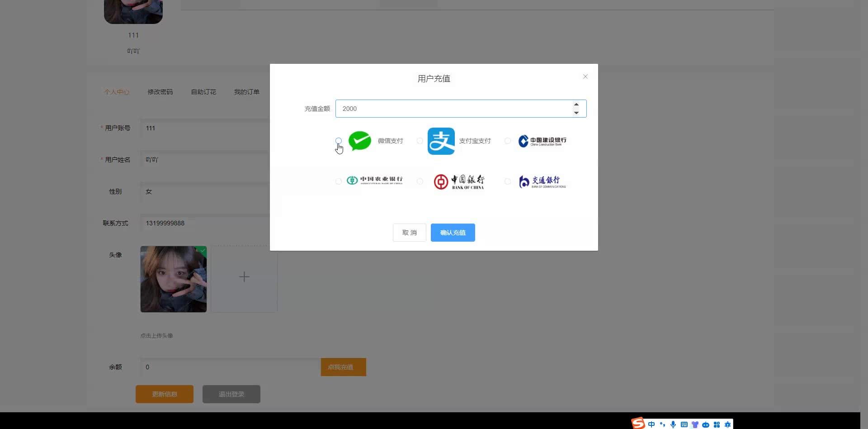Switch the Sogou 中 Chinese/English mode indicator

pyautogui.click(x=651, y=424)
